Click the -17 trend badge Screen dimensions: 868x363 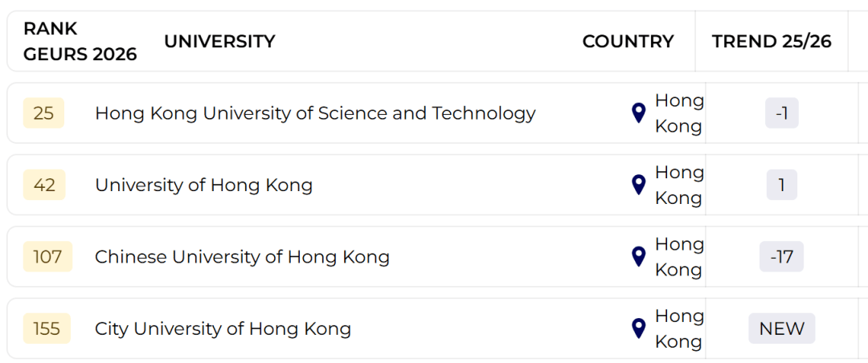781,257
